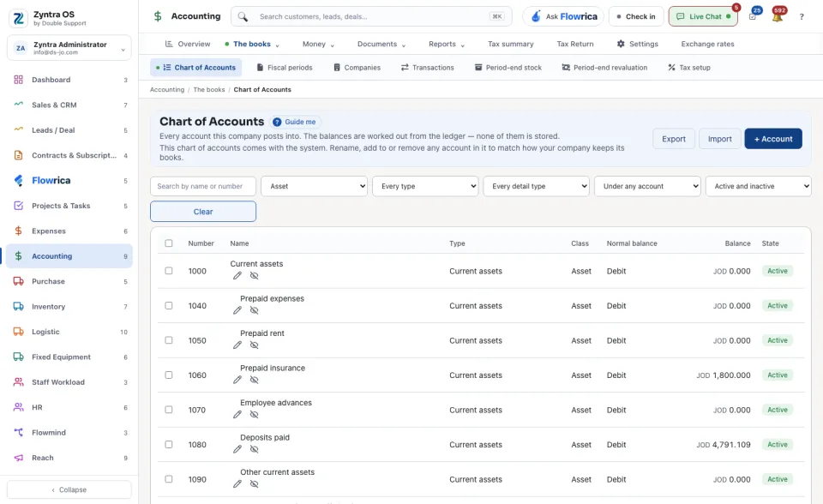
Task: Select the checkbox for account 1000
Action: click(169, 271)
